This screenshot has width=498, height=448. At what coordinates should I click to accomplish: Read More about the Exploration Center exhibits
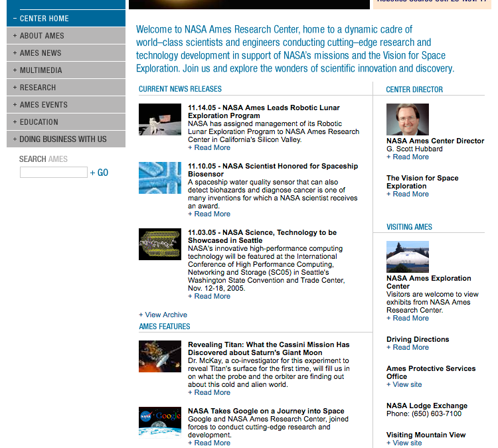point(408,318)
